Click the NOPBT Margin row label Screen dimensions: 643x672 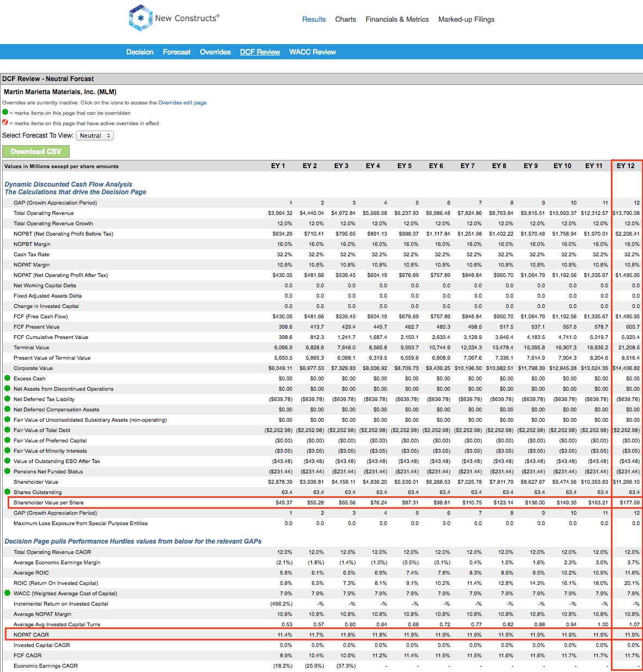coord(32,244)
